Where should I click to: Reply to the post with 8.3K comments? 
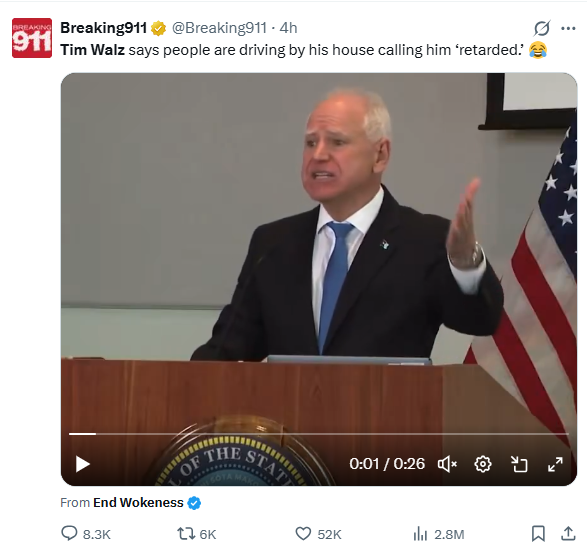[86, 534]
